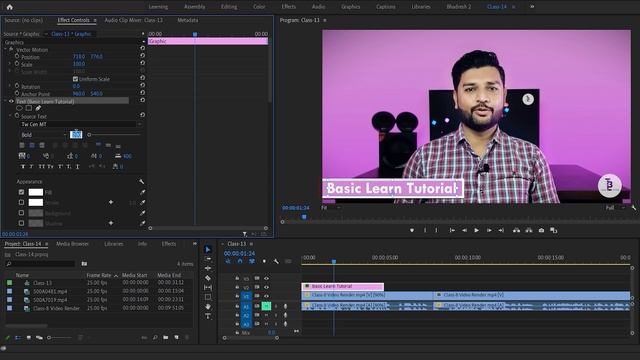Screen dimensions: 640x360
Task: Click the Lift button
Action: coord(516,230)
